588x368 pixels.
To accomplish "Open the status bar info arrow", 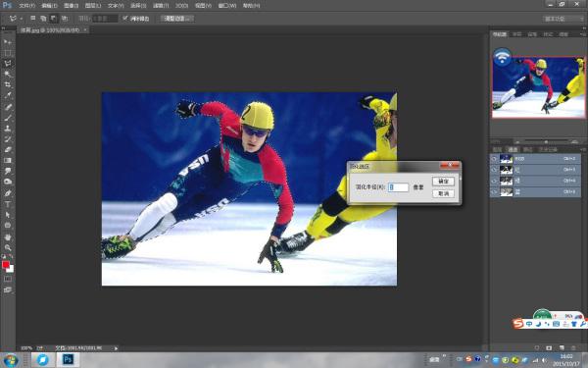I will pyautogui.click(x=116, y=348).
